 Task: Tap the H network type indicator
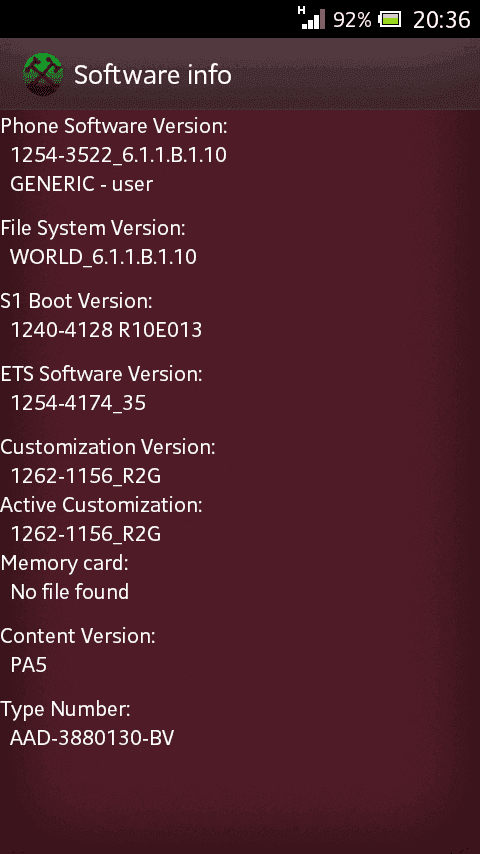(x=302, y=9)
